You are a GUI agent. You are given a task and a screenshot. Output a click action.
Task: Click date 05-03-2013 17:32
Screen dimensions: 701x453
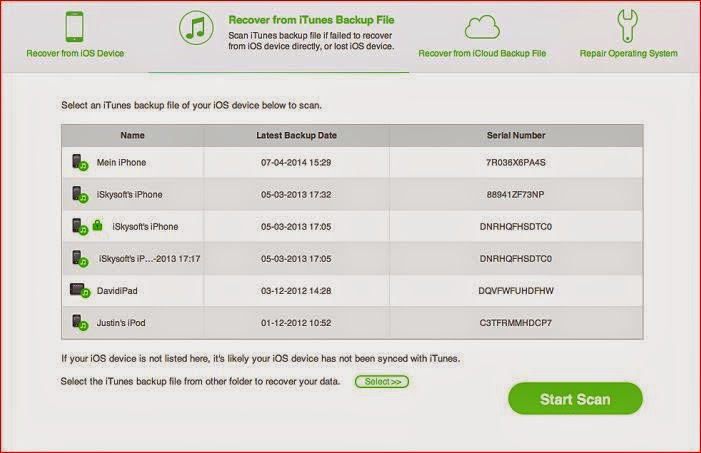click(296, 195)
